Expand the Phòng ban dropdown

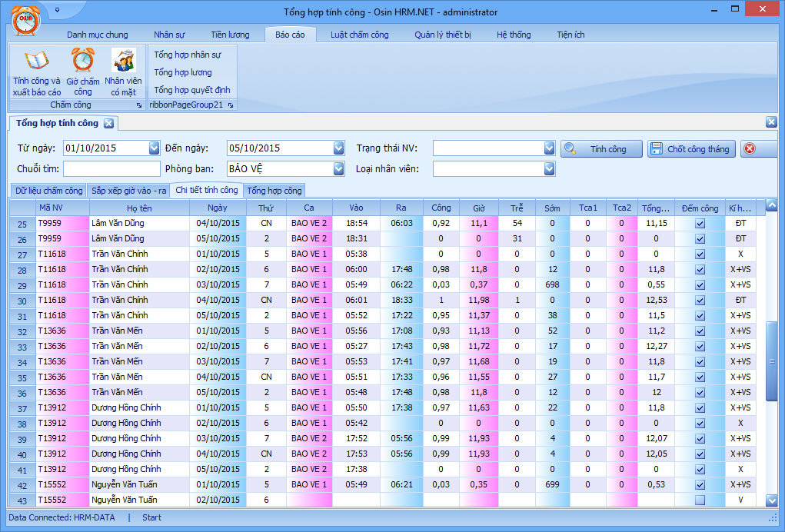[x=338, y=168]
